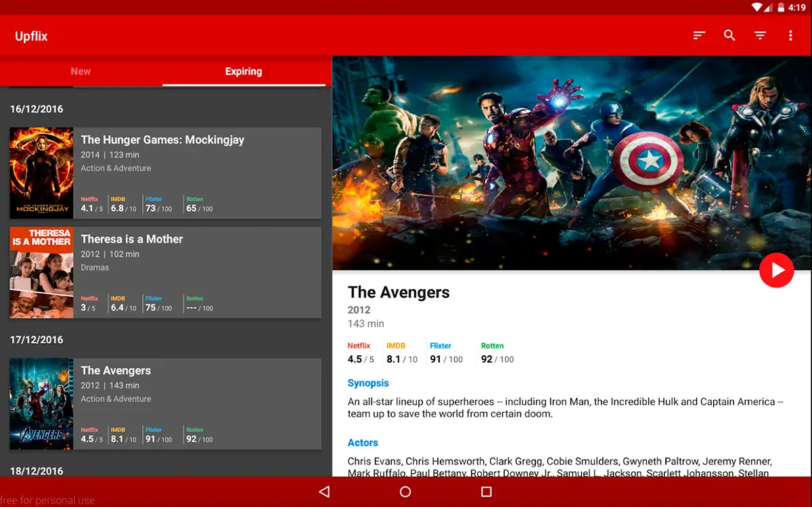Click the Avengers banner image
Image resolution: width=812 pixels, height=507 pixels.
[x=572, y=163]
